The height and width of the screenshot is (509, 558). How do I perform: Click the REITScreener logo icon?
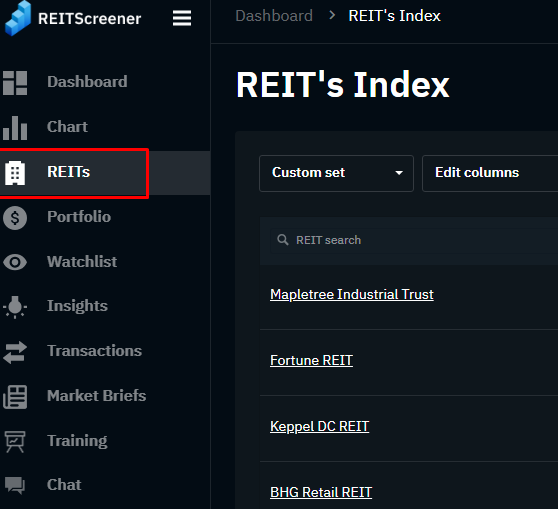tap(18, 18)
